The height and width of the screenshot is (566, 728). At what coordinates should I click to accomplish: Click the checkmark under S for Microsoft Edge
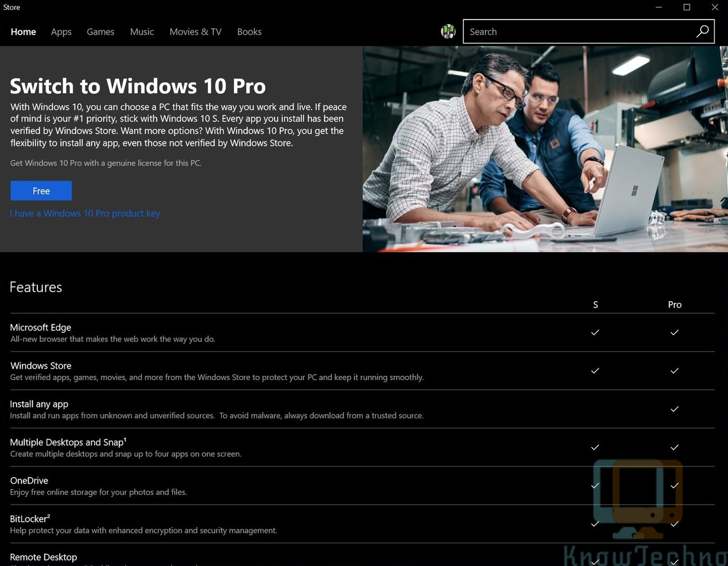pos(595,332)
